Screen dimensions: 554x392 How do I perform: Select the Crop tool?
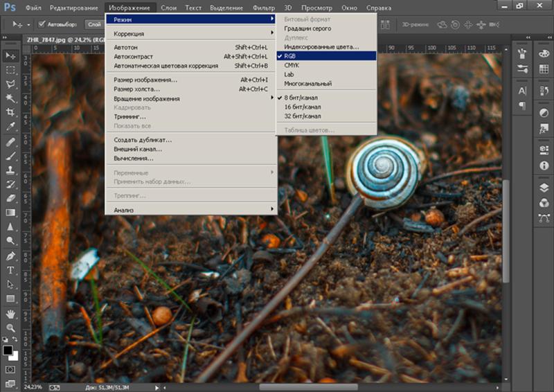[10, 112]
